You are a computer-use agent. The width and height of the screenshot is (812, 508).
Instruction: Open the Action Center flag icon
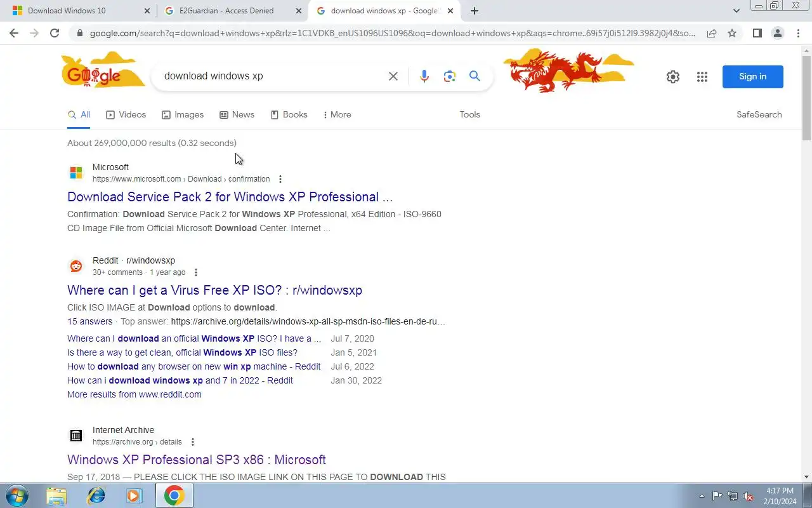point(717,496)
